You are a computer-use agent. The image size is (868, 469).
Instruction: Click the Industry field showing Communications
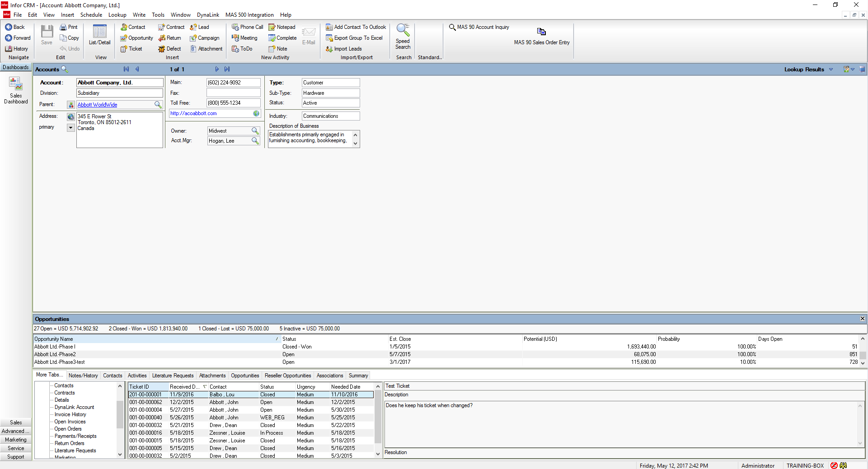pyautogui.click(x=331, y=116)
